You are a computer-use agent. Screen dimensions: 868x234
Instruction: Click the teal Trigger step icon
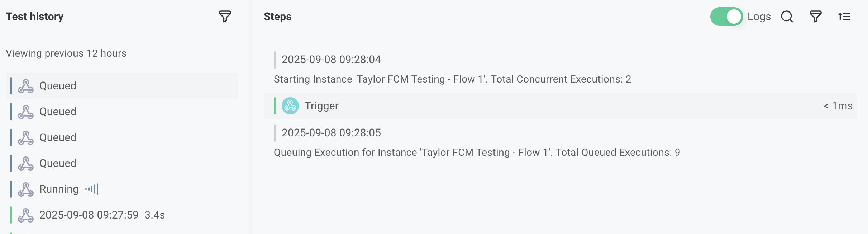(290, 106)
